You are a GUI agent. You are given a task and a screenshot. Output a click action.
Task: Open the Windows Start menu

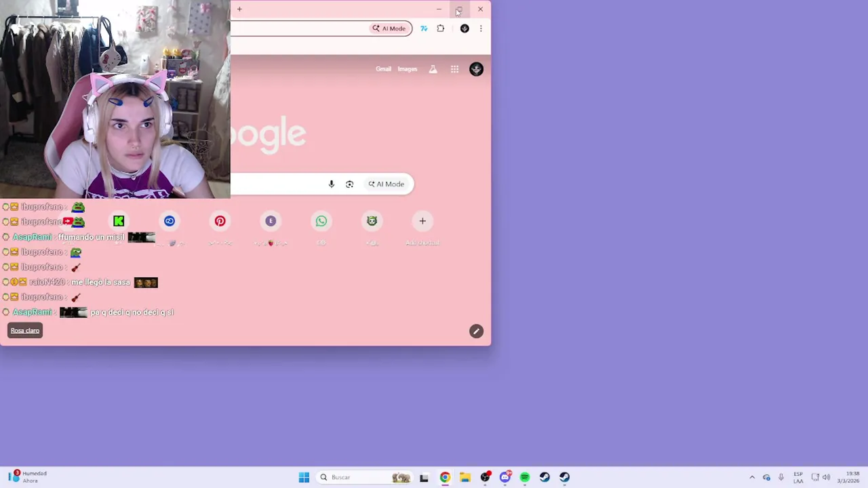[304, 477]
